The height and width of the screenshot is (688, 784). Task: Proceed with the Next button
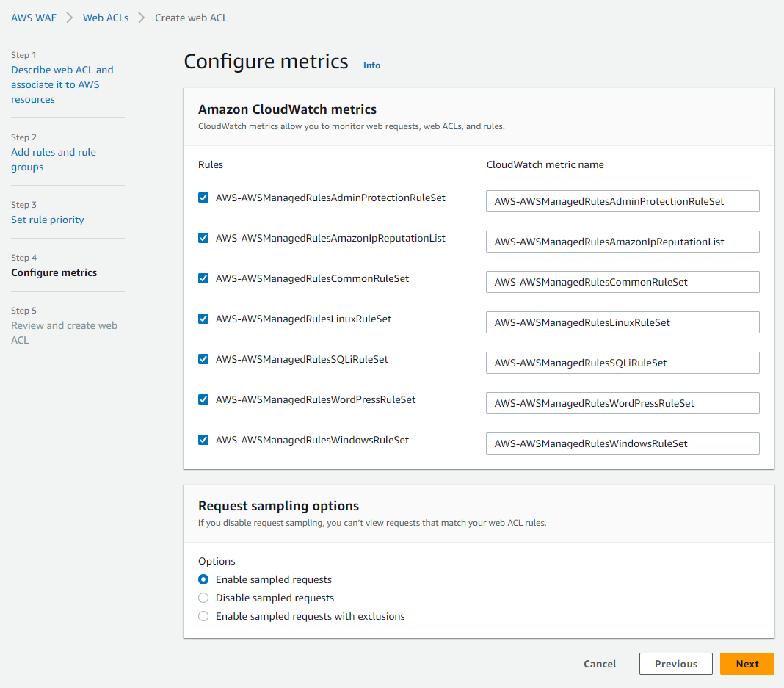point(747,664)
